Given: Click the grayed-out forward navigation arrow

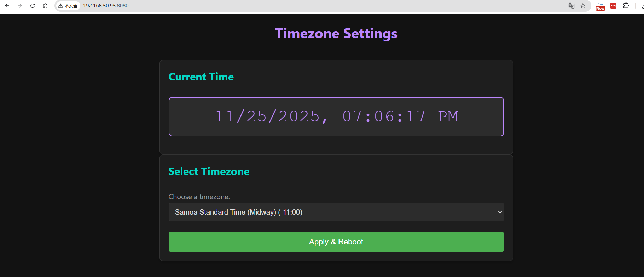Looking at the screenshot, I should click(x=19, y=6).
